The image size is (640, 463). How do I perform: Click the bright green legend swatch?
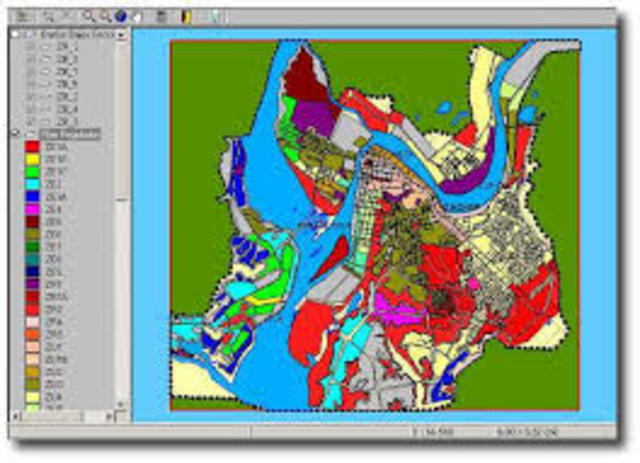32,171
